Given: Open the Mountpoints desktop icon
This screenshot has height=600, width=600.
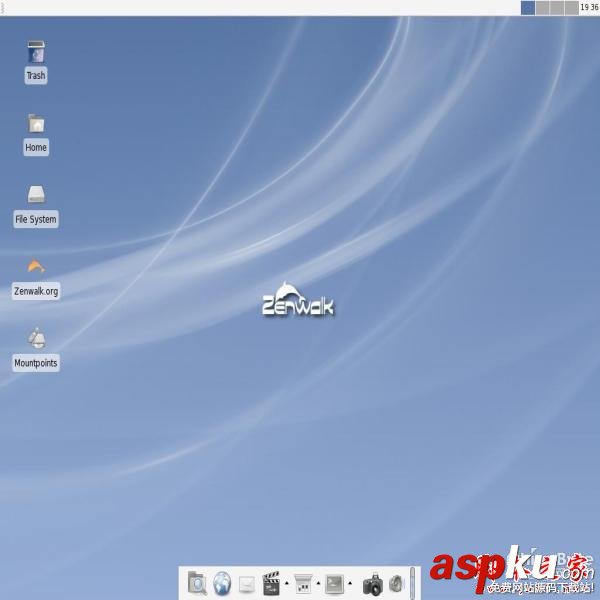Looking at the screenshot, I should point(36,338).
